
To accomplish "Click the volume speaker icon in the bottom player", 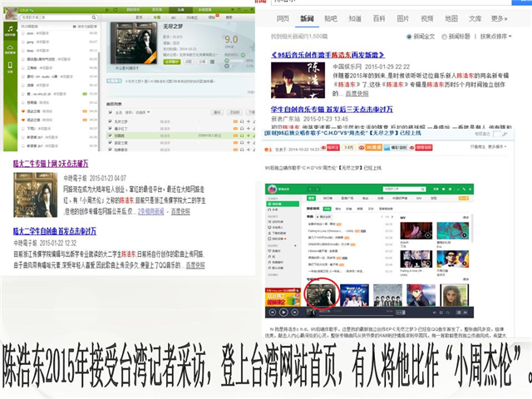I will (435, 313).
